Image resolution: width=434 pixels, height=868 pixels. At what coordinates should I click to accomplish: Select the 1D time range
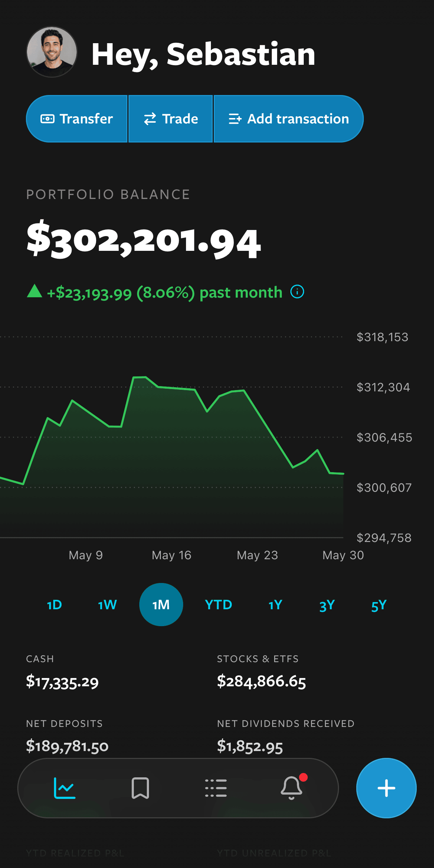coord(54,605)
